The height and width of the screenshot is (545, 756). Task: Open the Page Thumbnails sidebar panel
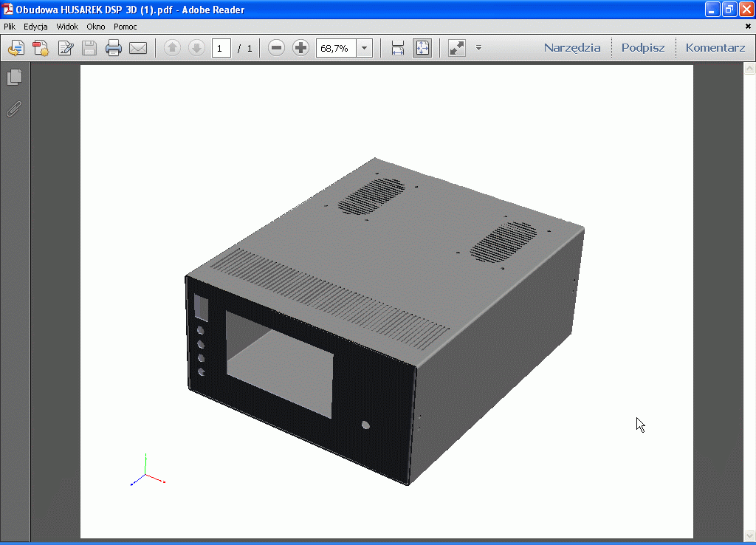(x=14, y=77)
